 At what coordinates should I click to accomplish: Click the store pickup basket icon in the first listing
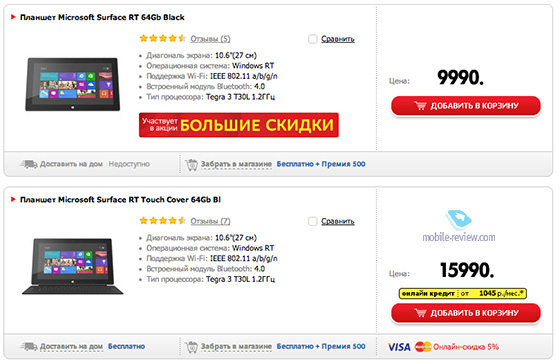pos(191,164)
